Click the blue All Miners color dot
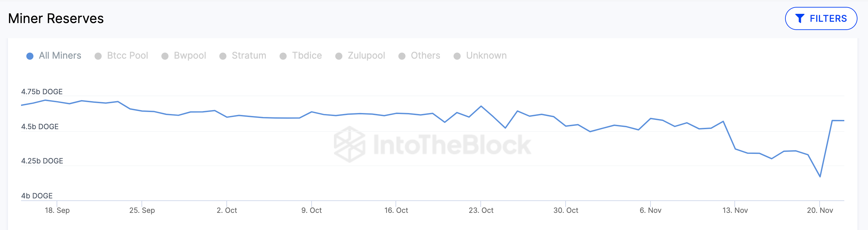868x230 pixels. [30, 56]
